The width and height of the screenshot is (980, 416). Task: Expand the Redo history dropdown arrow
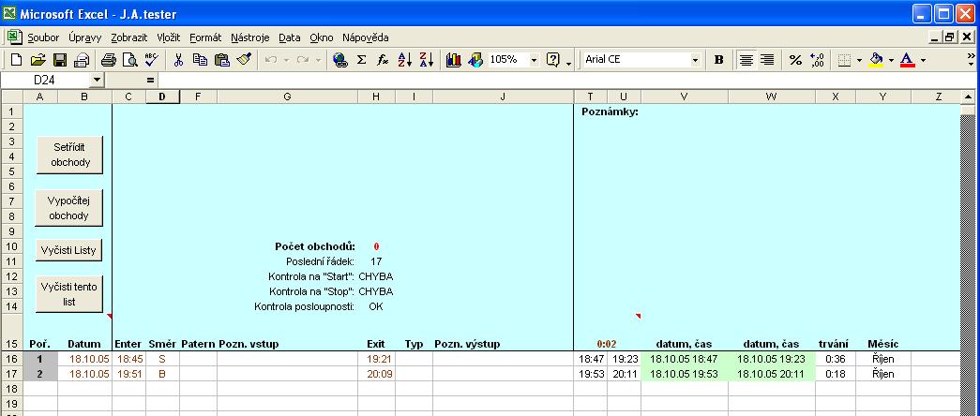click(318, 60)
